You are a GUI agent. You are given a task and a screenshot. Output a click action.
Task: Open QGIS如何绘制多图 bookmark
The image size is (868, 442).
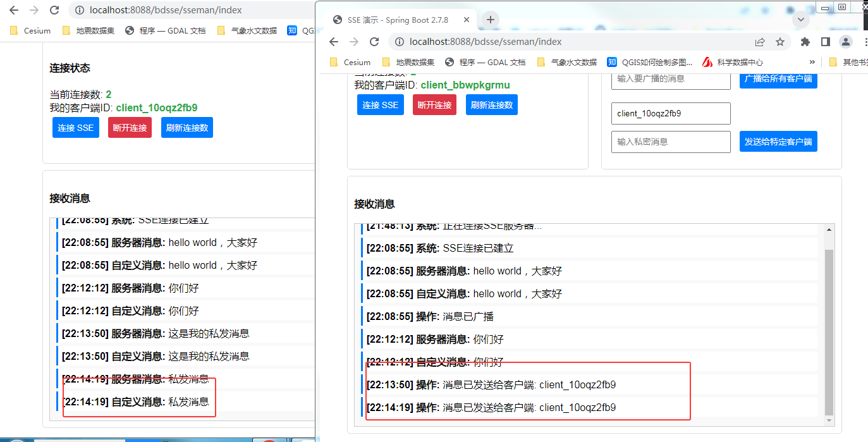650,62
